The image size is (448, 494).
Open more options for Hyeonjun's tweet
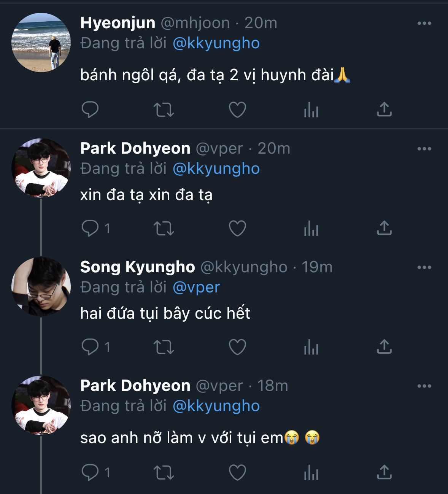pyautogui.click(x=424, y=23)
